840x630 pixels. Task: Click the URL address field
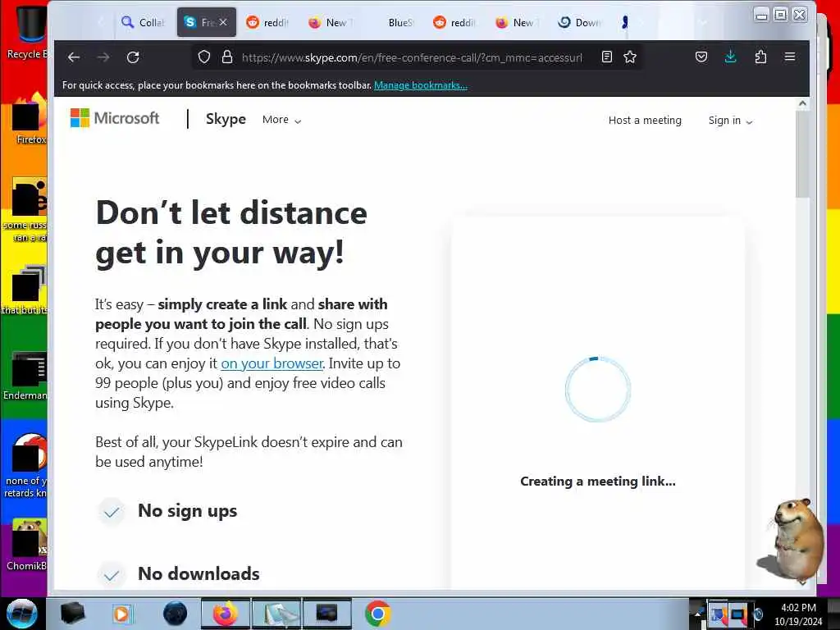tap(412, 57)
